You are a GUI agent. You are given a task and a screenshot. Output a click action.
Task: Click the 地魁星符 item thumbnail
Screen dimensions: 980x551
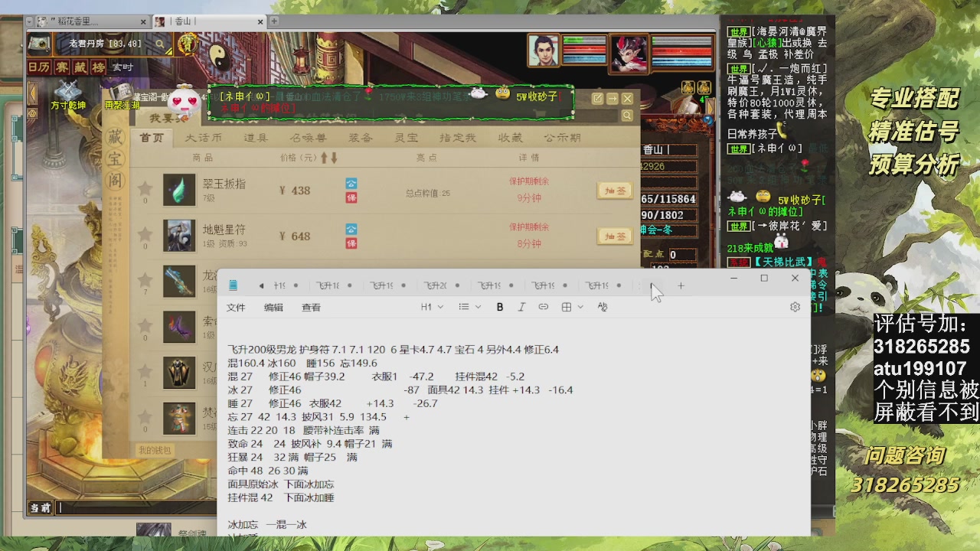(x=179, y=236)
